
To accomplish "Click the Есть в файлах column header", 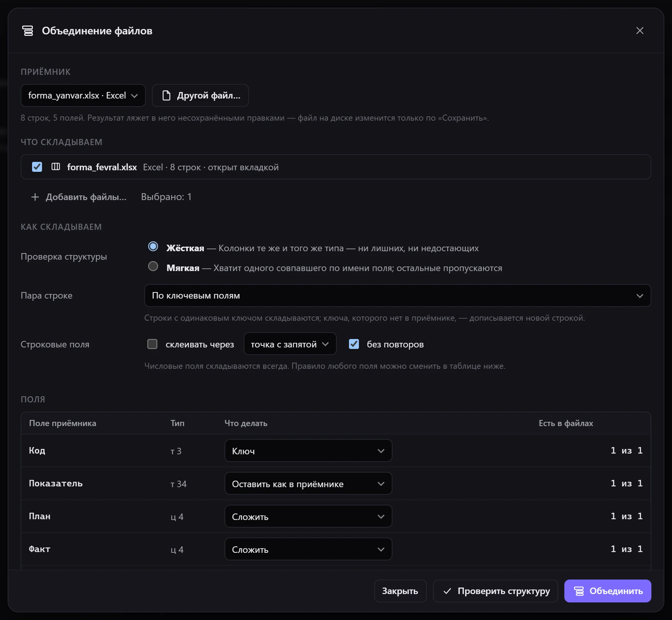I will (566, 423).
